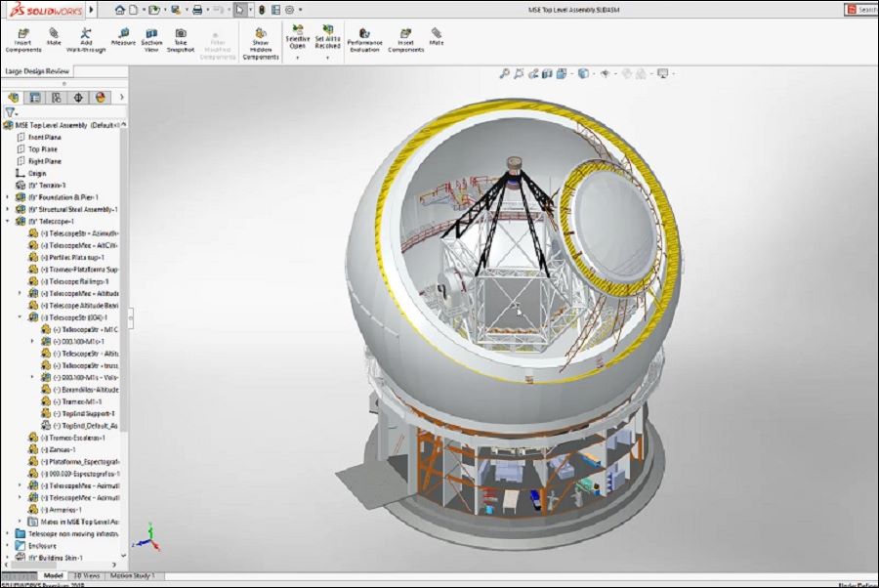Toggle the traffic light rebuild icon
879x588 pixels.
pyautogui.click(x=261, y=10)
